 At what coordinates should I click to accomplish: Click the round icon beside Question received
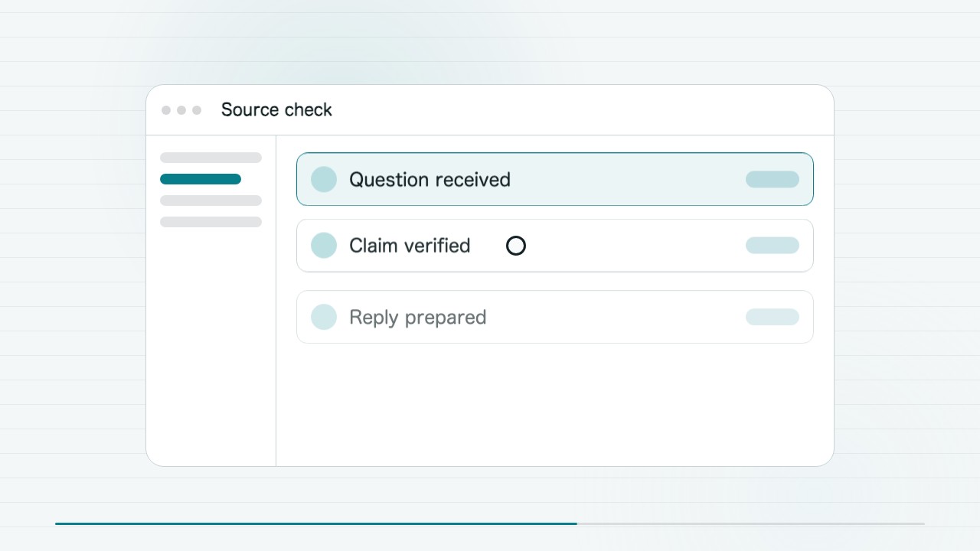[x=324, y=179]
